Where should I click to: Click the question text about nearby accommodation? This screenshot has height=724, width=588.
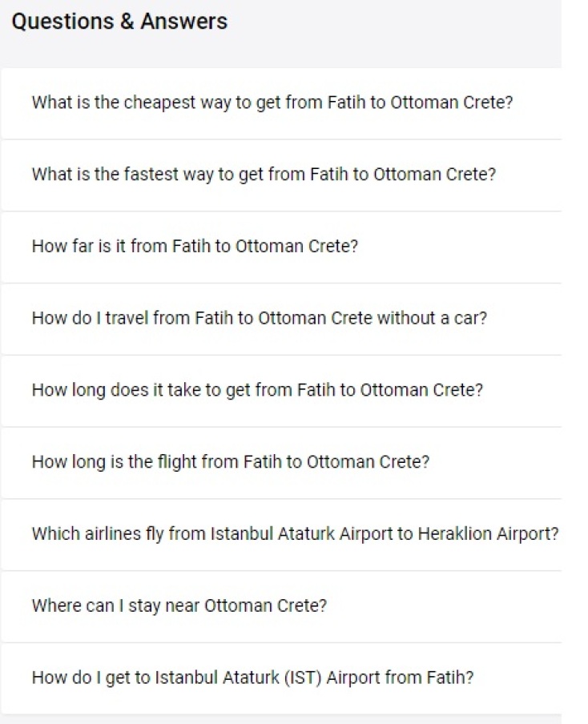(x=179, y=605)
